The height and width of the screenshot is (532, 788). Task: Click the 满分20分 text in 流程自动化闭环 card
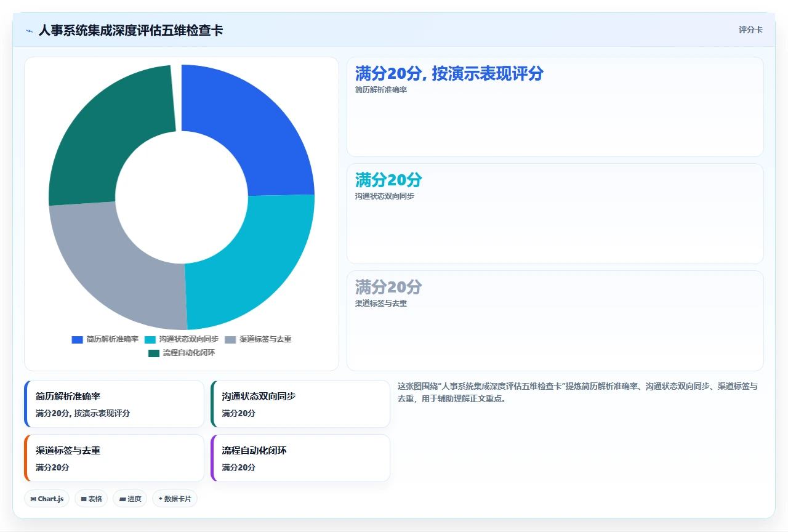[239, 467]
